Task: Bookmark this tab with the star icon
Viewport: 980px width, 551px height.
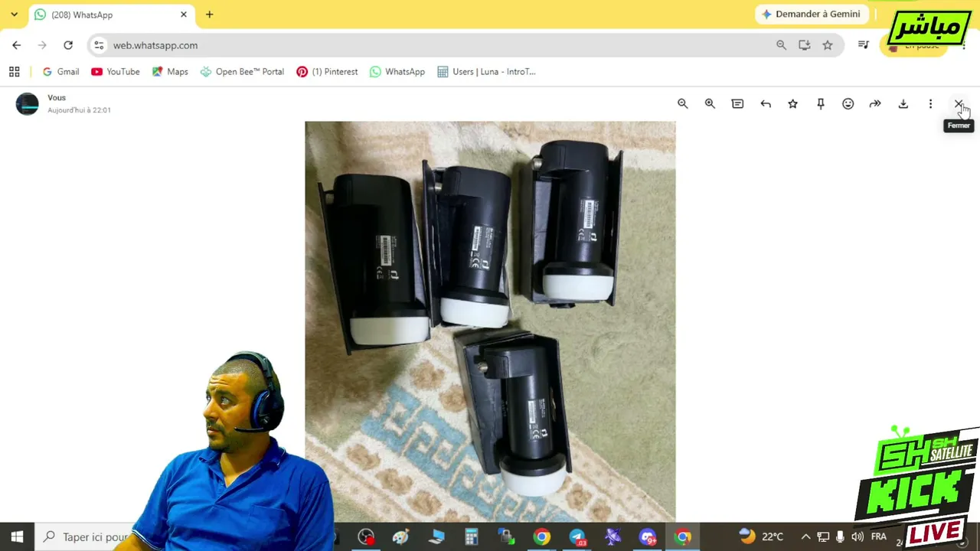Action: 828,45
